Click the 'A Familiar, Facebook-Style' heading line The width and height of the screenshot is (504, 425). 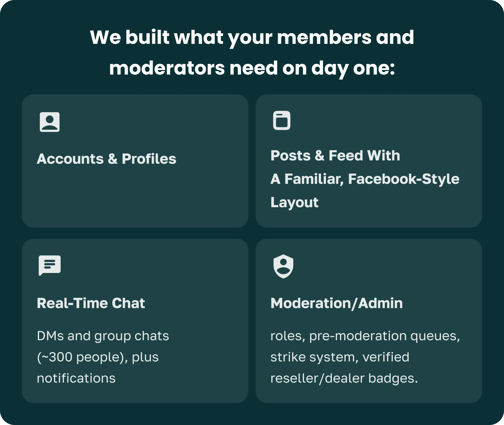[x=365, y=179]
